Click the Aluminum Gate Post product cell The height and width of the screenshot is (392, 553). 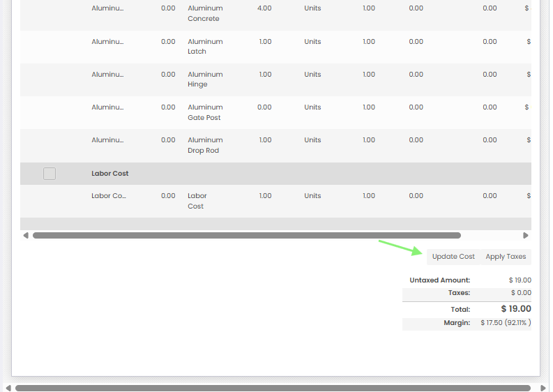click(x=205, y=112)
